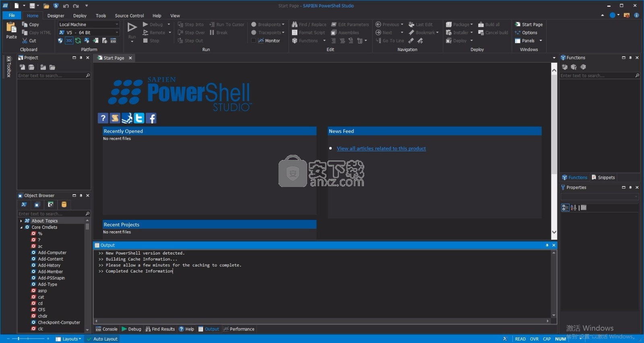Pin the Object Browser panel
644x343 pixels.
(x=81, y=195)
